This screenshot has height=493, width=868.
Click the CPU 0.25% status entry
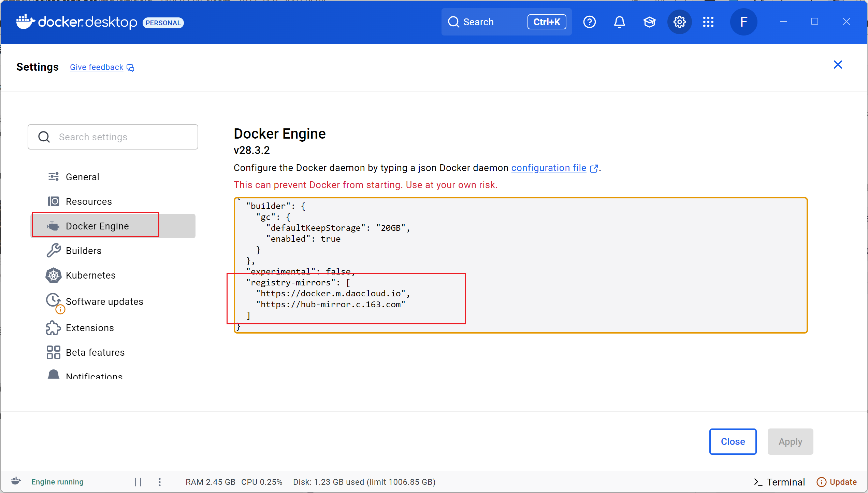[x=262, y=482]
